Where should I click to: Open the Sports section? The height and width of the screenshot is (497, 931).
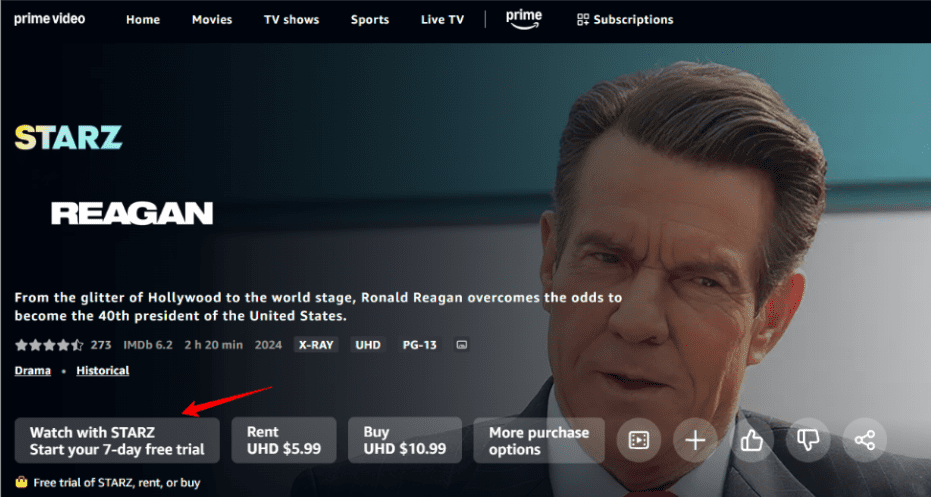(x=370, y=20)
